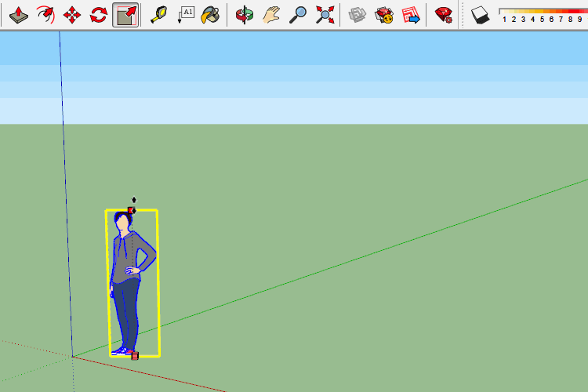Screen dimensions: 588x392
Task: Select the Zoom magnifier tool
Action: 298,14
